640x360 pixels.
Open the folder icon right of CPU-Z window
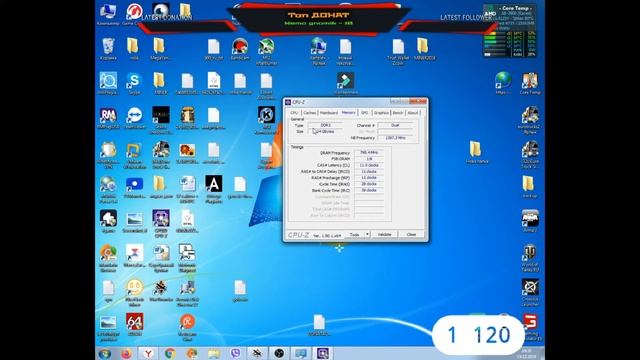[477, 152]
